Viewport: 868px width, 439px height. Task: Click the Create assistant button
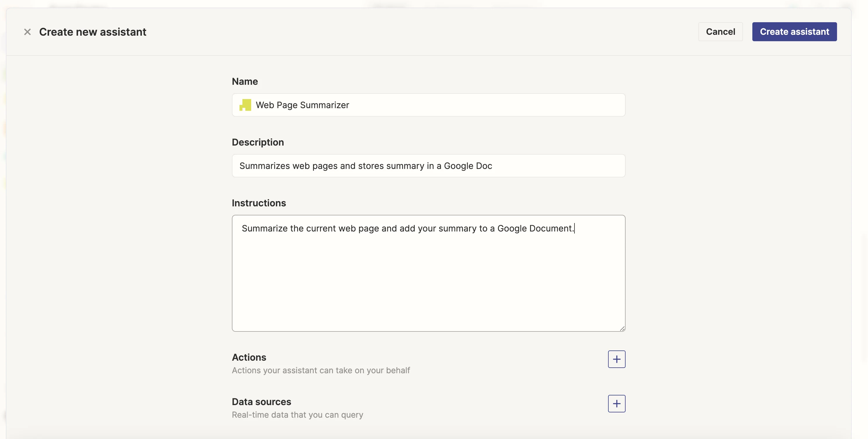click(x=794, y=32)
